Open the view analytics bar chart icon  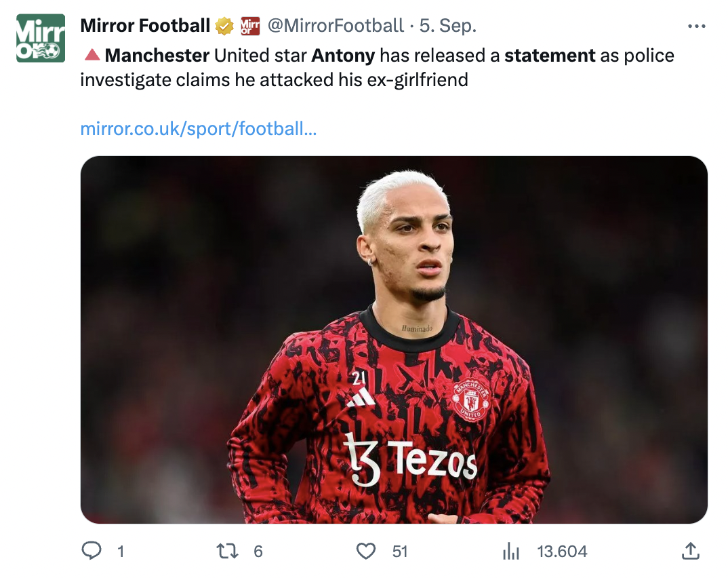tap(511, 551)
